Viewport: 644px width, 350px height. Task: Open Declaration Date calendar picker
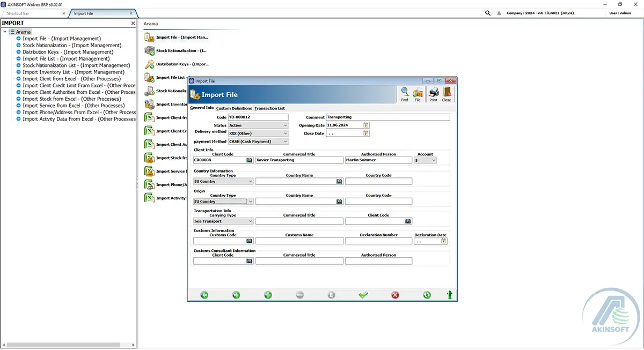(x=443, y=241)
